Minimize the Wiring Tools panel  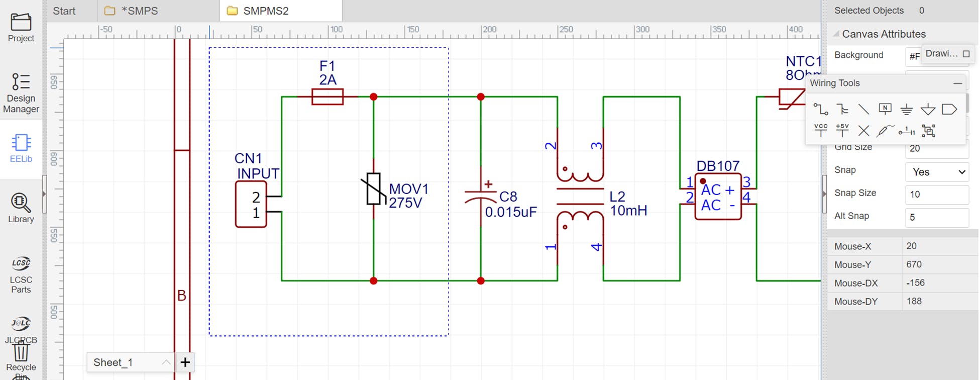pos(957,83)
